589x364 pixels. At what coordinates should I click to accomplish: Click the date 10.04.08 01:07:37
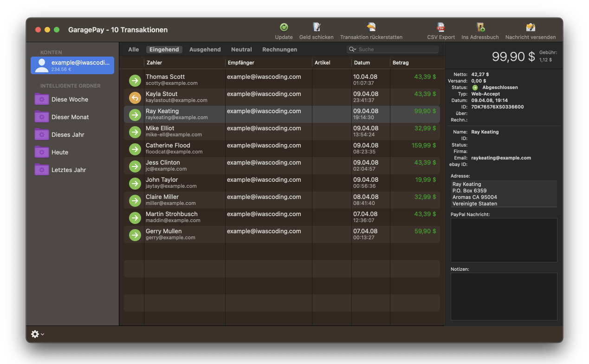(365, 80)
